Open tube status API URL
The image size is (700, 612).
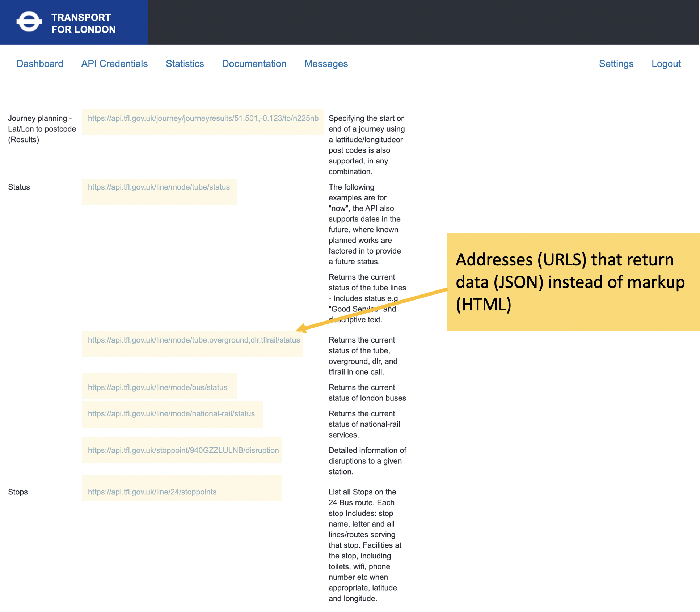158,188
